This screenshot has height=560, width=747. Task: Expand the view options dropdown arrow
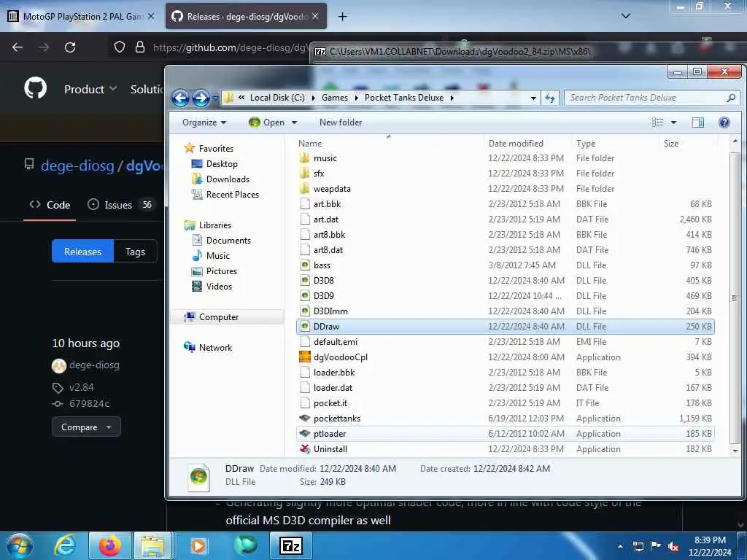(673, 122)
